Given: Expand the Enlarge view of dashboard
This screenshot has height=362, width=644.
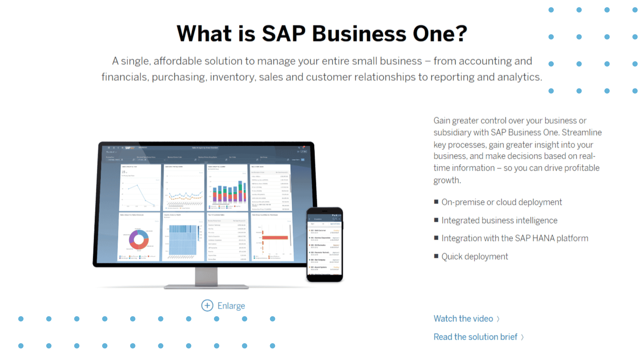Looking at the screenshot, I should pyautogui.click(x=223, y=306).
